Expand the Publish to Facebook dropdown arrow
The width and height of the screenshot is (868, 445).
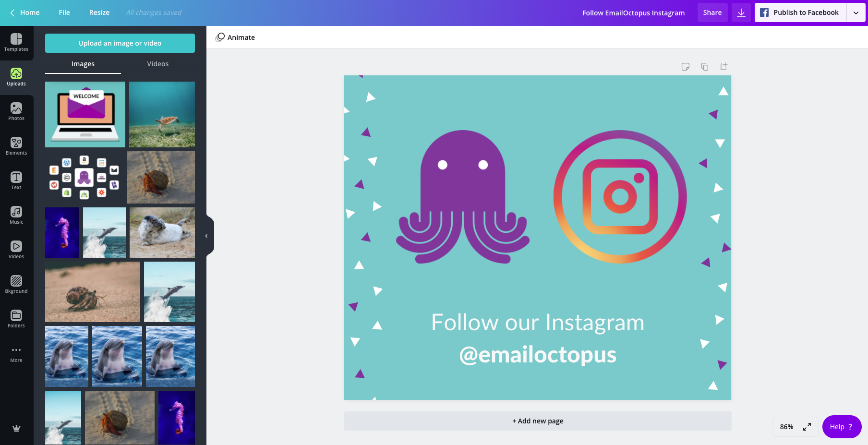pyautogui.click(x=856, y=12)
